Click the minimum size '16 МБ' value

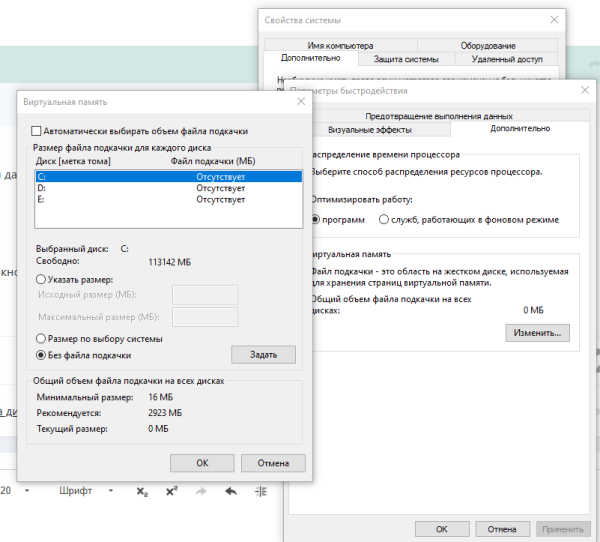point(161,397)
